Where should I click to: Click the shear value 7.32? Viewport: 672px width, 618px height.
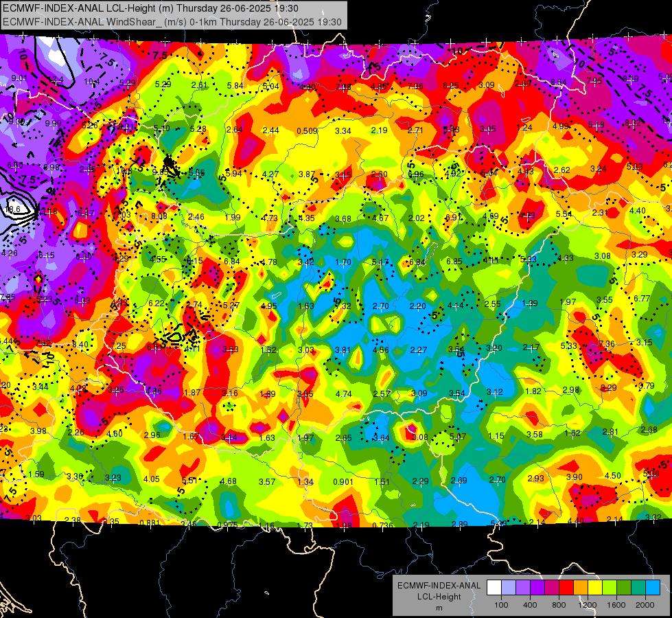tap(343, 306)
